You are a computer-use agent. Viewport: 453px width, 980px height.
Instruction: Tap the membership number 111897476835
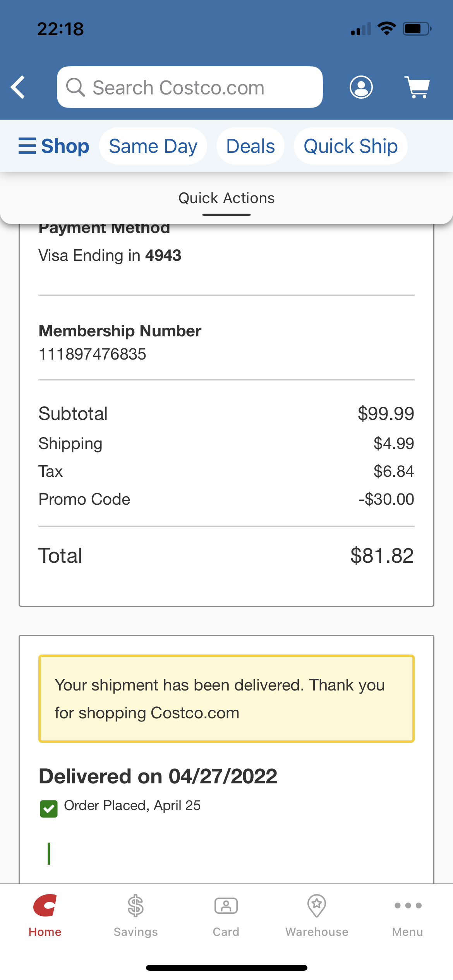[x=93, y=354]
